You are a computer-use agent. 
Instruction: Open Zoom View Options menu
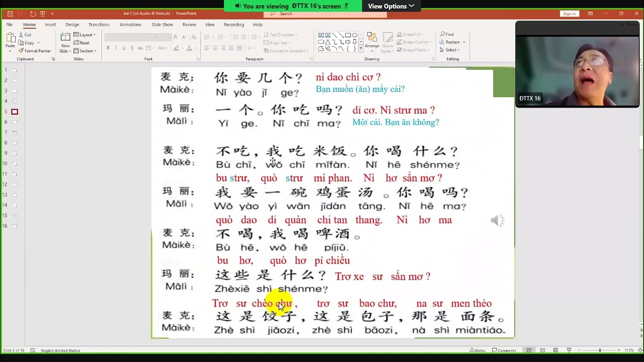point(391,6)
